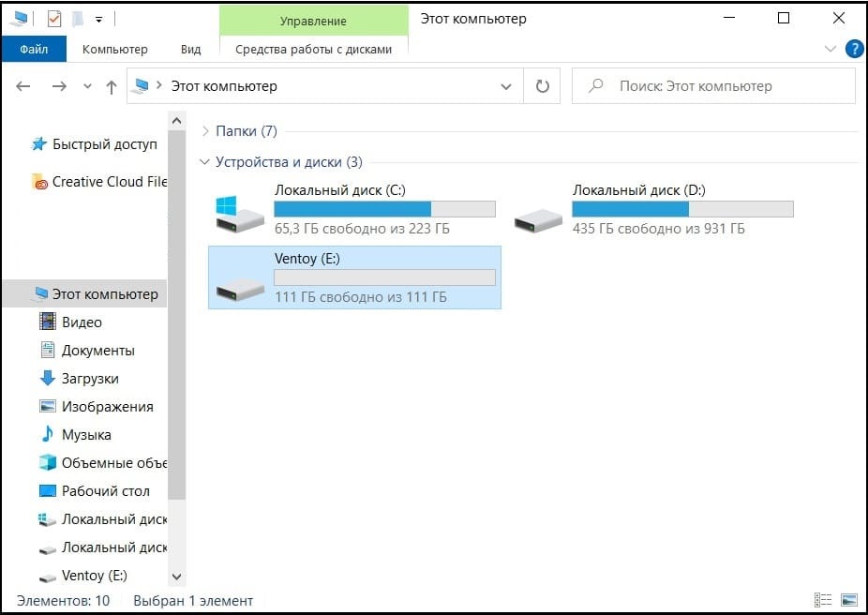This screenshot has width=868, height=615.
Task: Click the navigation pane scroll down arrow
Action: pyautogui.click(x=176, y=577)
